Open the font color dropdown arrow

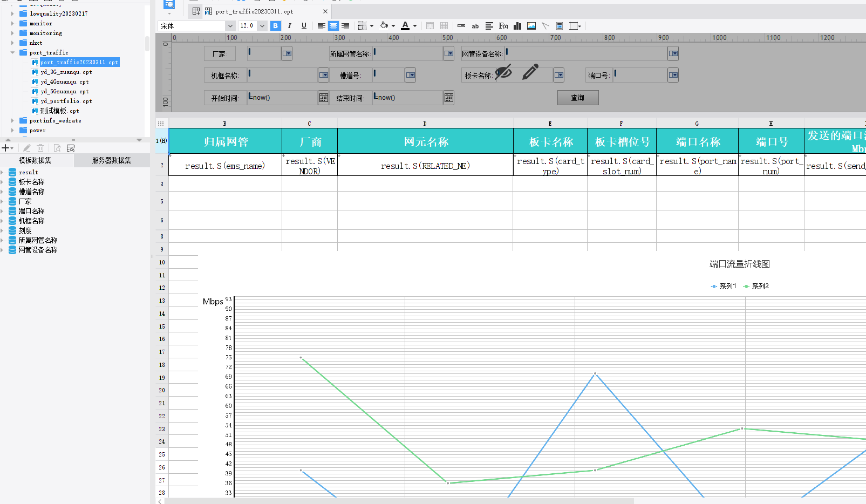pyautogui.click(x=415, y=26)
